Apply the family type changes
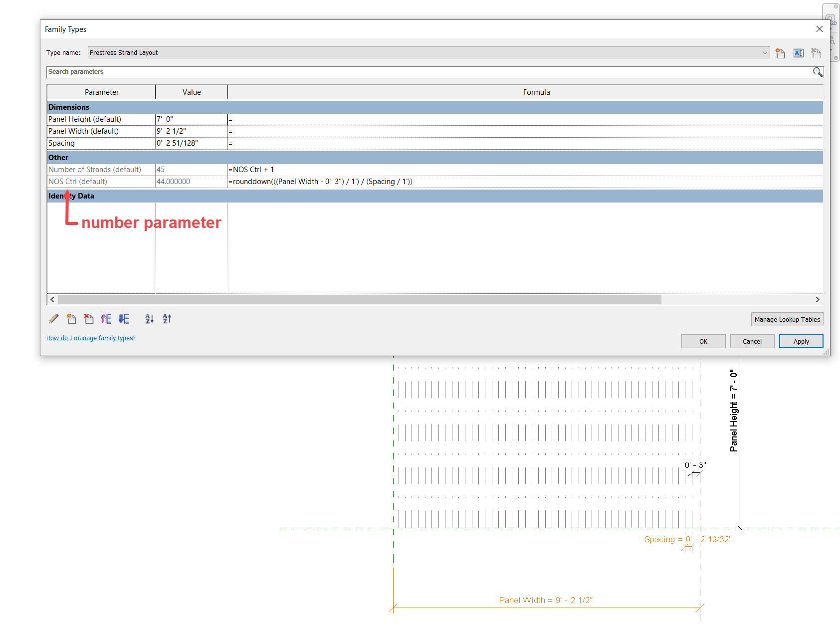Image resolution: width=840 pixels, height=626 pixels. coord(801,341)
